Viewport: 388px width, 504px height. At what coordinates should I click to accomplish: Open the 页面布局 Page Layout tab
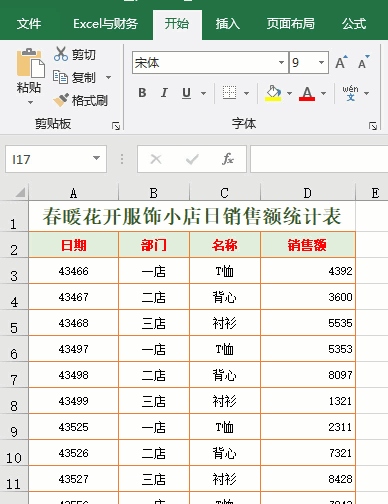(x=291, y=24)
